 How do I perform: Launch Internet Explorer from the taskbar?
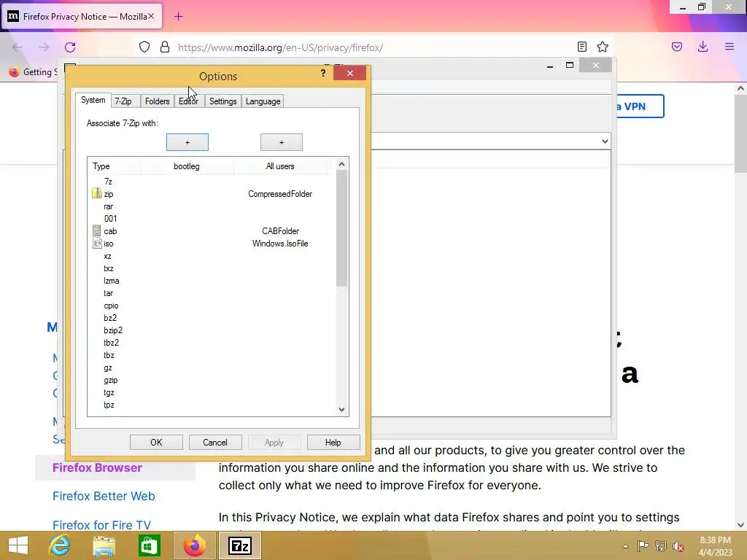coord(60,545)
